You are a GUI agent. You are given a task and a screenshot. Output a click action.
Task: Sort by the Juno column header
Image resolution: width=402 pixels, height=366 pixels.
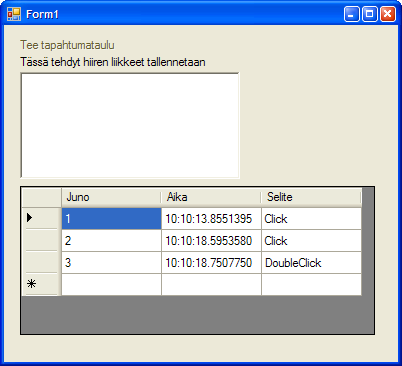click(x=111, y=197)
